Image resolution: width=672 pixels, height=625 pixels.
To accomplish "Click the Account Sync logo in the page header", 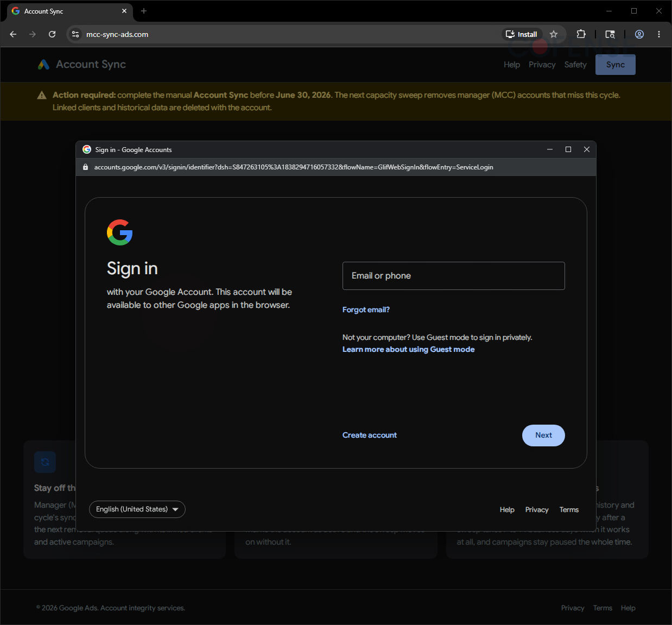I will tap(81, 64).
